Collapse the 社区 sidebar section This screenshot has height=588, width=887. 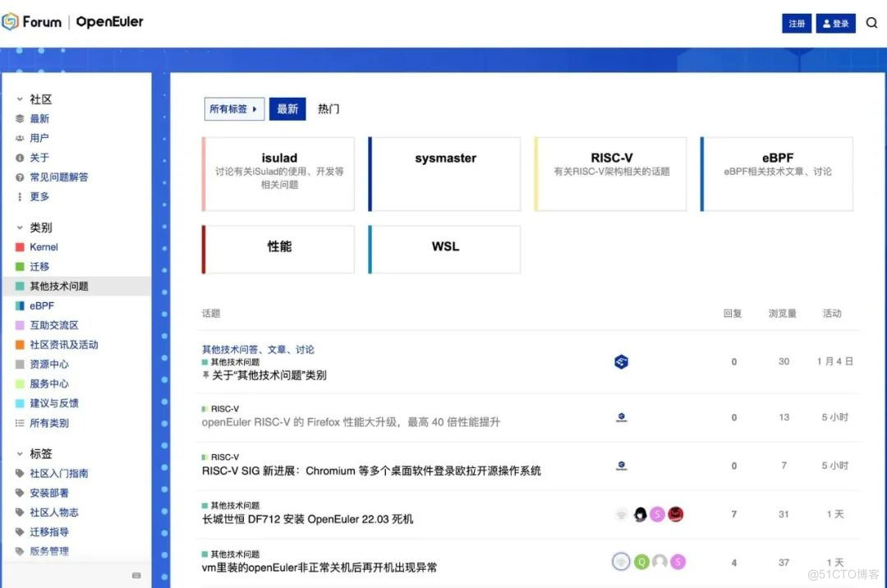tap(19, 99)
